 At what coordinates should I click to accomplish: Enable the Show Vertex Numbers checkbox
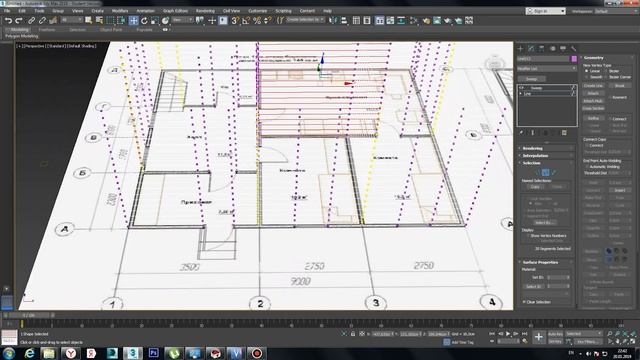[x=528, y=236]
